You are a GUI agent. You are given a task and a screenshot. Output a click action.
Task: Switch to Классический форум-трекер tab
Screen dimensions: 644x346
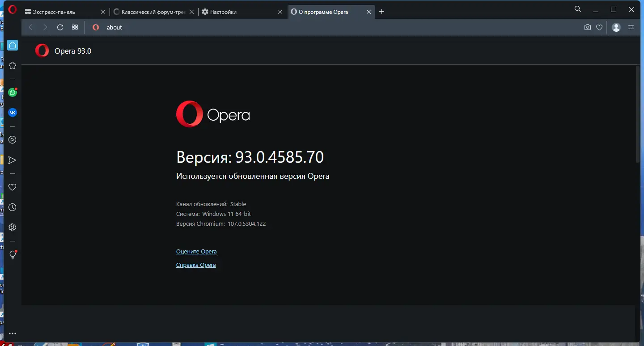(154, 12)
